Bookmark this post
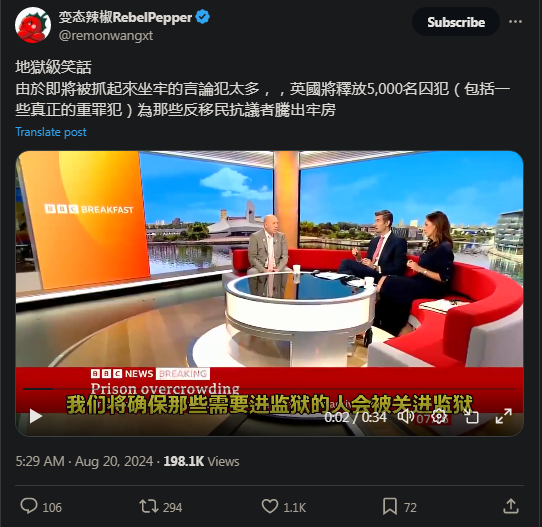542x527 pixels. tap(390, 507)
